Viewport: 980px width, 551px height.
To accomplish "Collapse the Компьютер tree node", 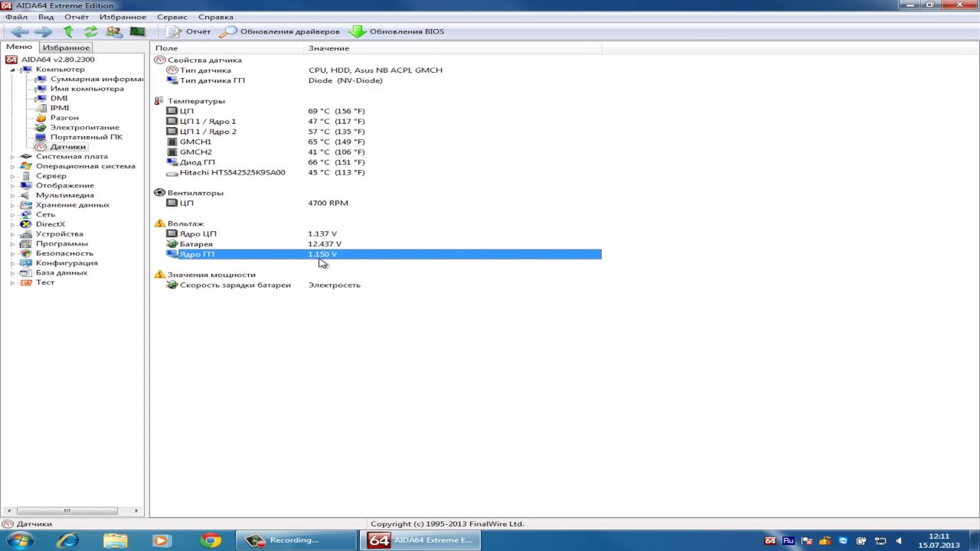I will point(12,70).
